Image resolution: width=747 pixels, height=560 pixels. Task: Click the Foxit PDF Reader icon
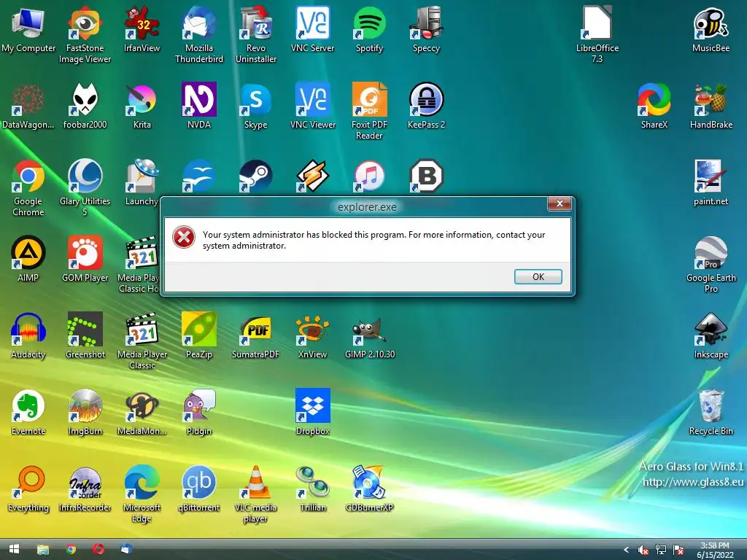pyautogui.click(x=369, y=111)
